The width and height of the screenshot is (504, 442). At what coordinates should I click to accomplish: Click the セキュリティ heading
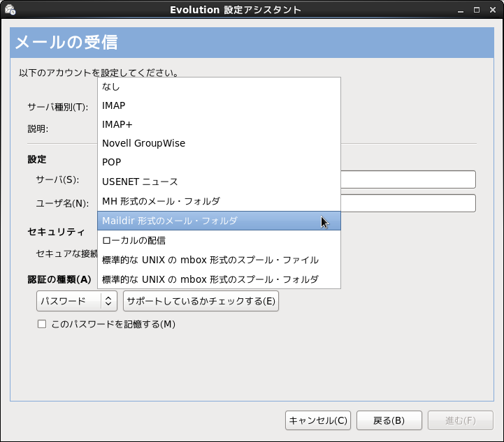pos(56,232)
